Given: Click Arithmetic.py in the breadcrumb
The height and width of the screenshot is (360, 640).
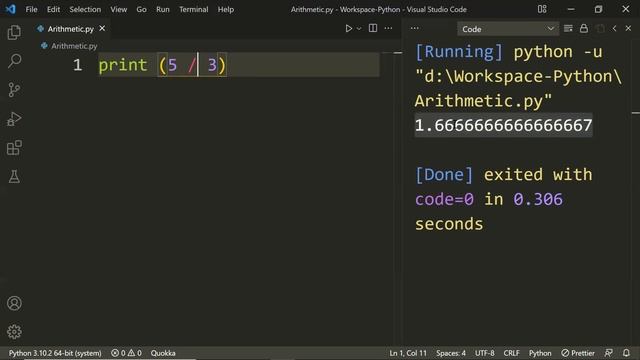Looking at the screenshot, I should tap(74, 46).
